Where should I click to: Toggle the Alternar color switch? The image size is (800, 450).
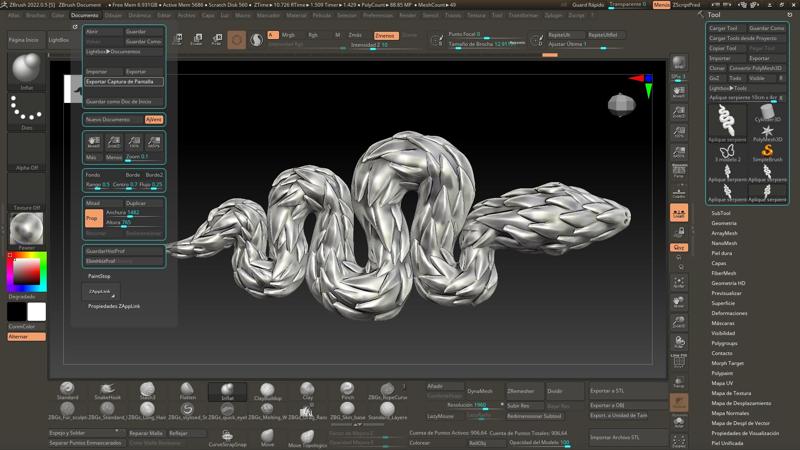27,337
